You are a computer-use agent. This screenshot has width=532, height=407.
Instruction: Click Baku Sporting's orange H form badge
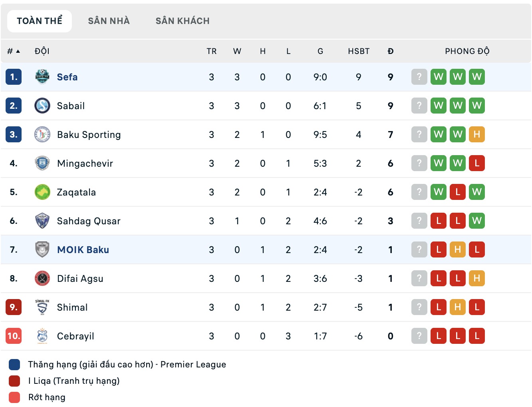click(x=476, y=134)
